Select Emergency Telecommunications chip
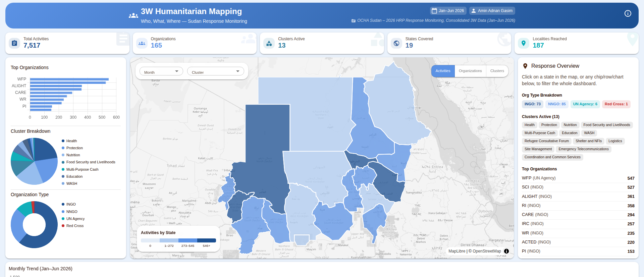This screenshot has height=277, width=644. click(x=584, y=149)
